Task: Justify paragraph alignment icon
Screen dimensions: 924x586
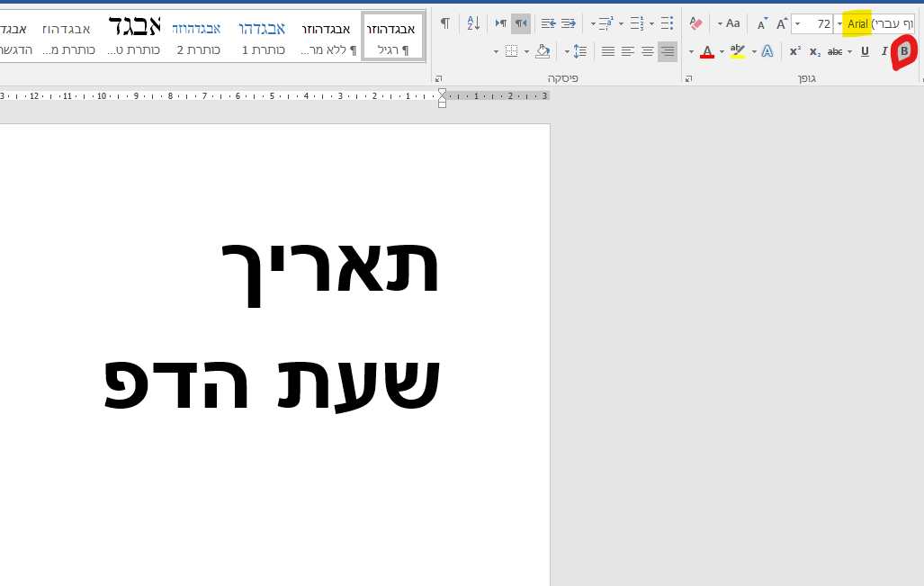Action: click(608, 52)
